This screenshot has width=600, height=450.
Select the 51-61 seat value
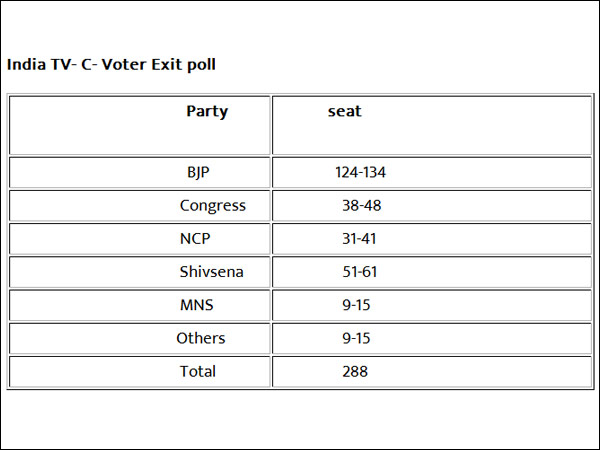point(361,272)
